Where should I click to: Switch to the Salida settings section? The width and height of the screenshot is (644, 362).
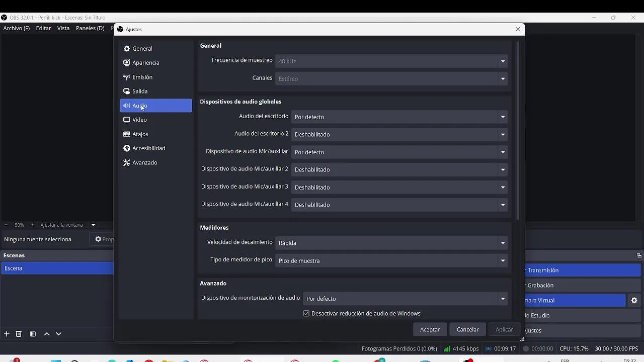pos(156,92)
